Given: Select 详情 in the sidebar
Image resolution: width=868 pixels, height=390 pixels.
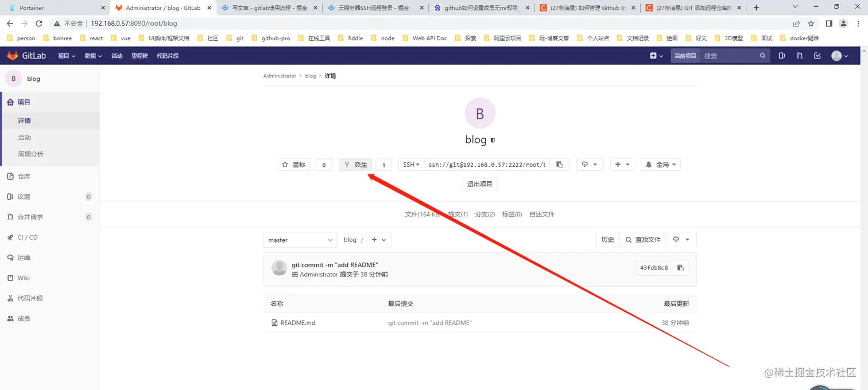Looking at the screenshot, I should pos(49,120).
